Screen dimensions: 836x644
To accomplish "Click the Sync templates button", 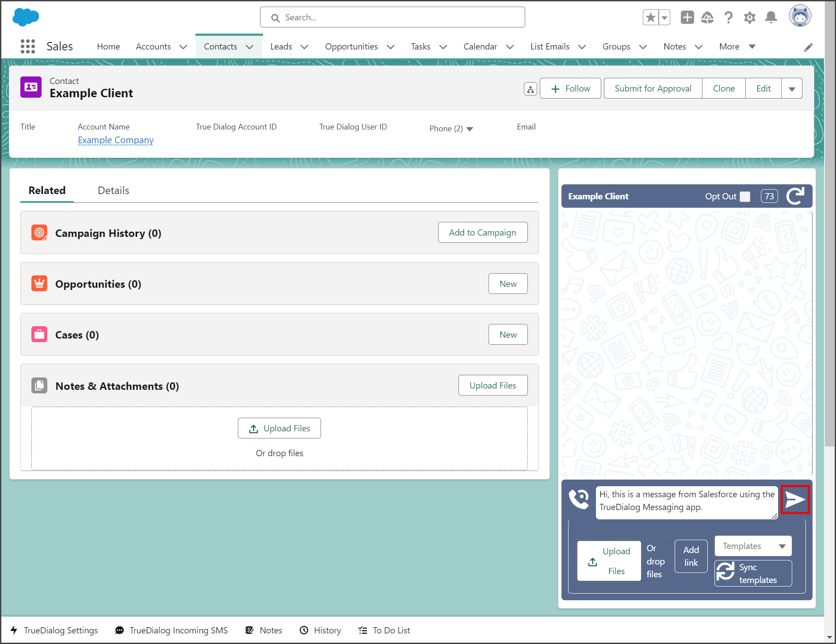I will 753,573.
